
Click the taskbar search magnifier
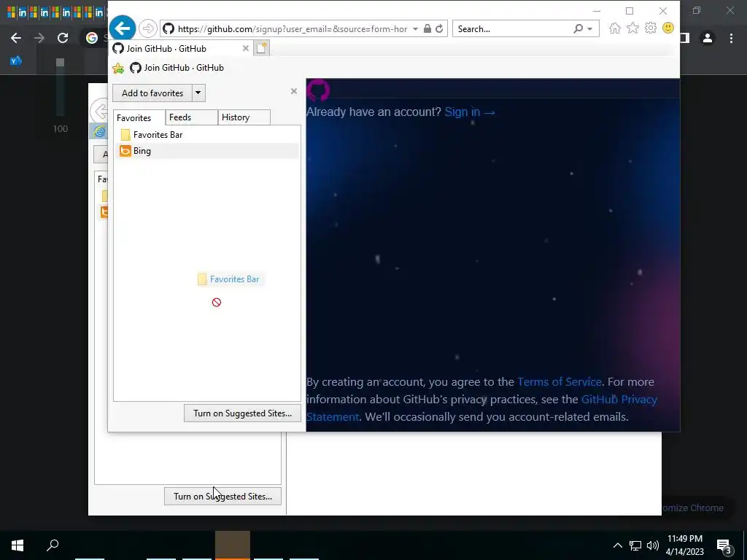click(x=53, y=545)
